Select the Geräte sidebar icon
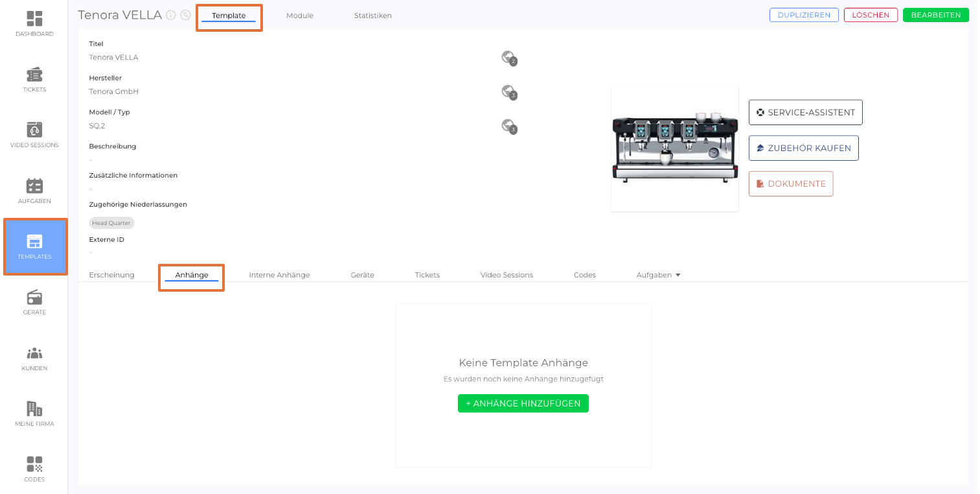 pos(34,302)
